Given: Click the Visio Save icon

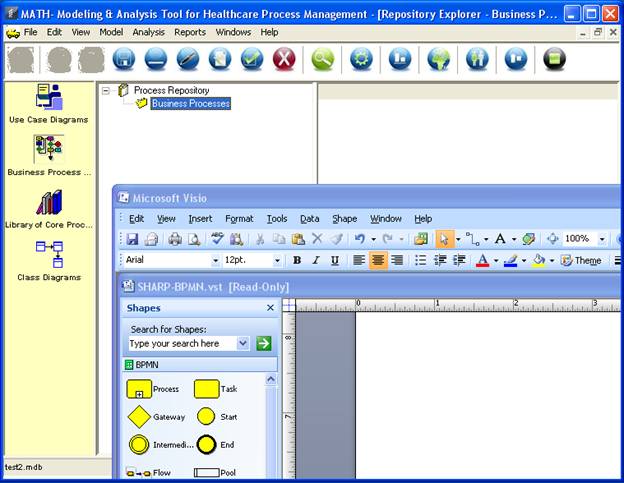Looking at the screenshot, I should [132, 239].
